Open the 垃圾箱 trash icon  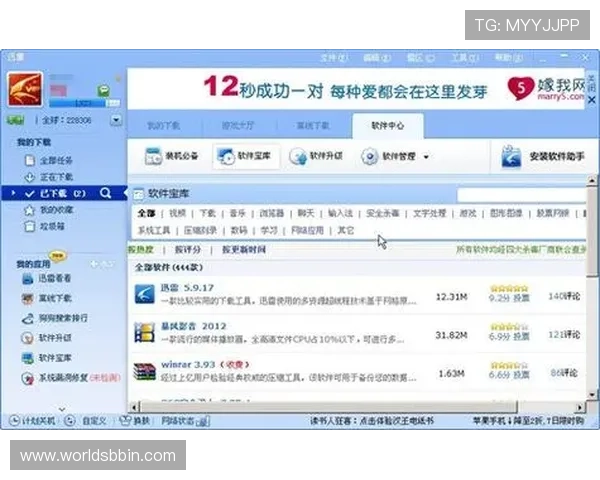29,227
